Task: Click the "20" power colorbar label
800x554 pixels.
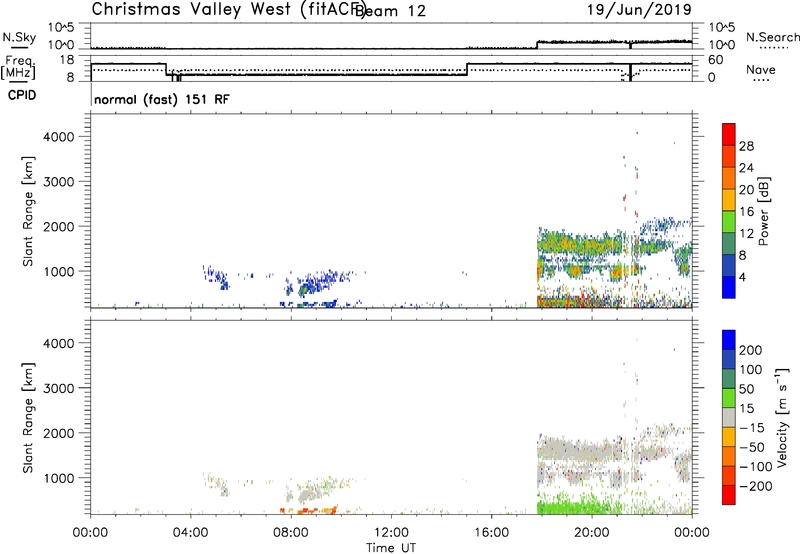Action: tap(746, 190)
